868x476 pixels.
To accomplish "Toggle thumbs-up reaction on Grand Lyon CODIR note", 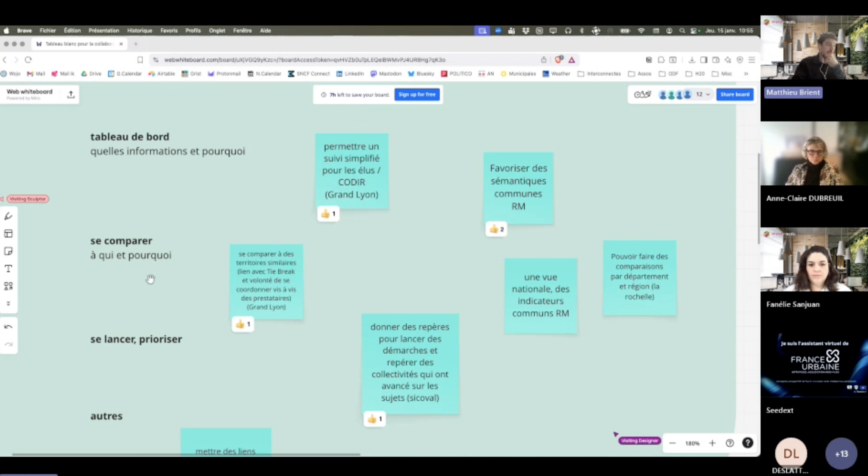I will coord(328,214).
